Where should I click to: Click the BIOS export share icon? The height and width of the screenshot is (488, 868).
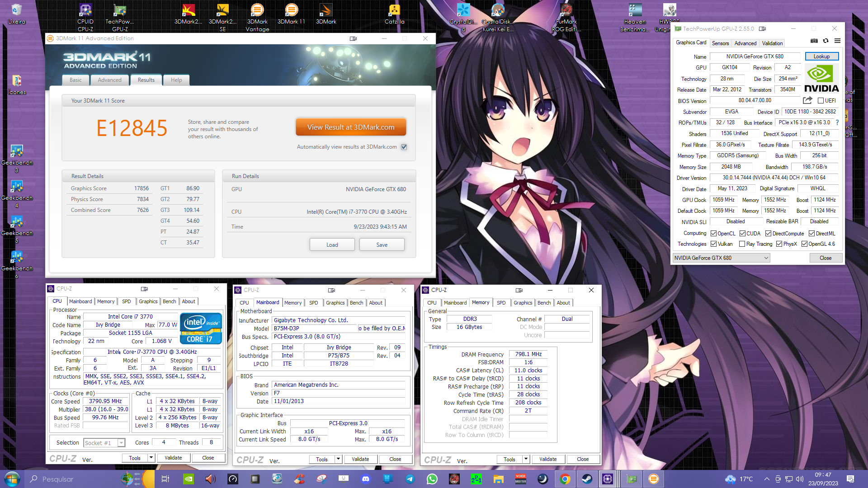click(x=807, y=100)
